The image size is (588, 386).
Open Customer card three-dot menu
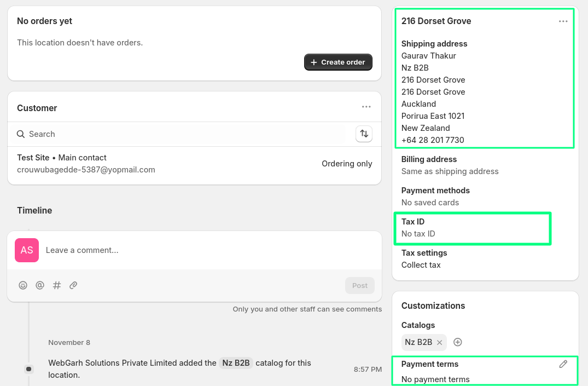[x=366, y=107]
